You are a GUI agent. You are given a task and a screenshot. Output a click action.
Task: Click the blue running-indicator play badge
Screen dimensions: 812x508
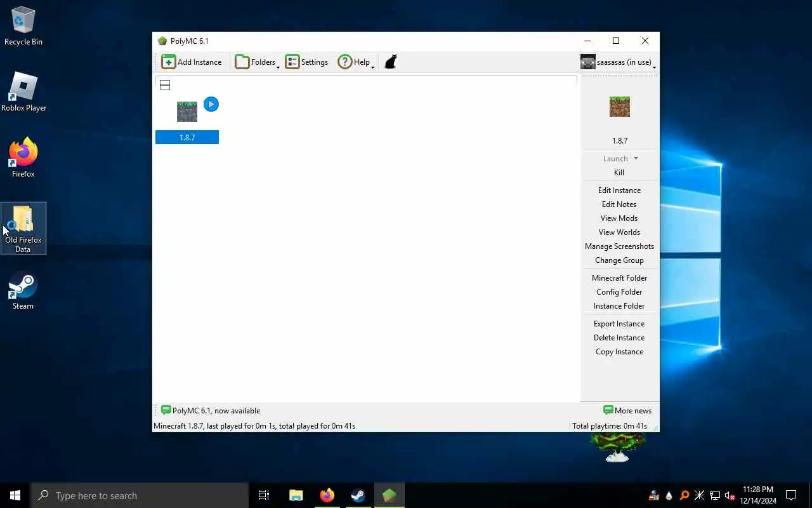tap(211, 104)
